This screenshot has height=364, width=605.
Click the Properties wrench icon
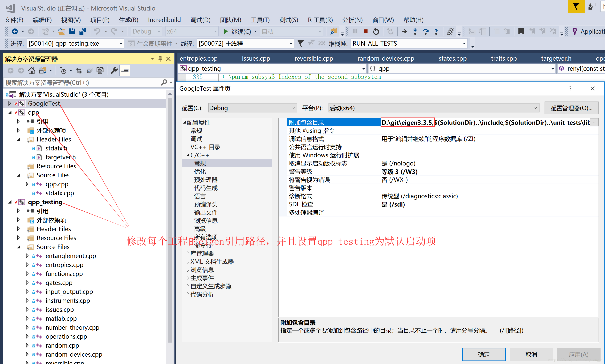(114, 71)
